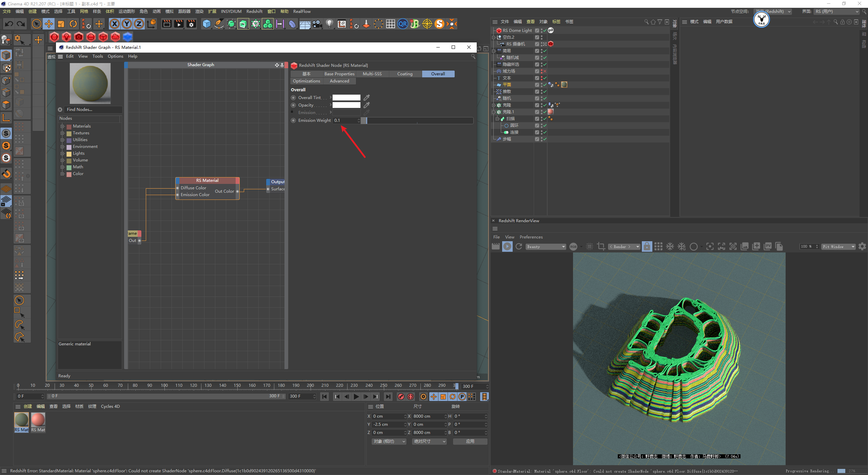This screenshot has width=868, height=475.
Task: Switch to the Base Properties tab
Action: click(x=339, y=74)
